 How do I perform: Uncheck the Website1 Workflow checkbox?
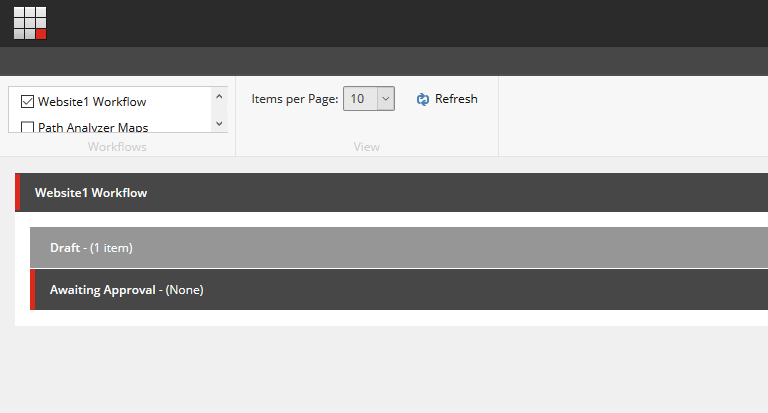point(28,102)
